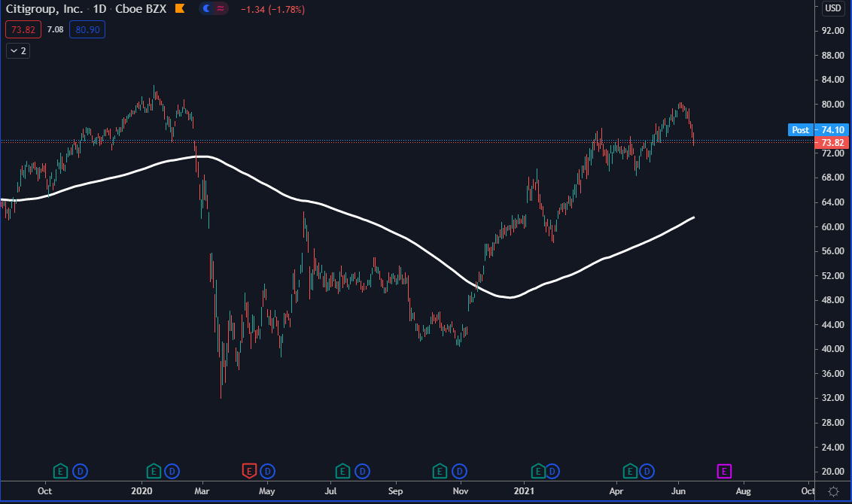Click the April 2021 earnings marker

pyautogui.click(x=630, y=472)
